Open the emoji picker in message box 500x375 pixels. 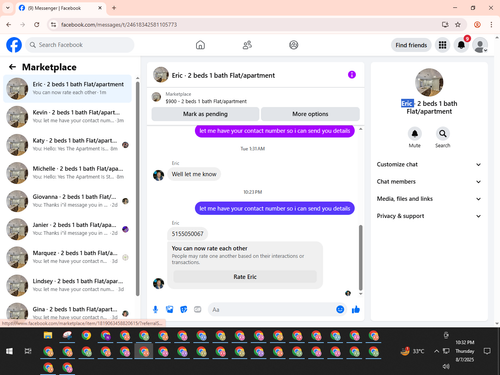pyautogui.click(x=340, y=310)
